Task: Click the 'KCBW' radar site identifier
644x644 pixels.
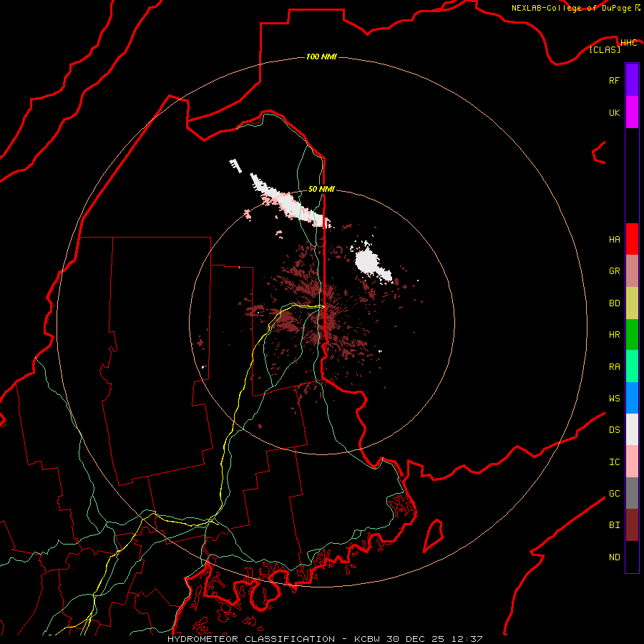Action: 368,639
